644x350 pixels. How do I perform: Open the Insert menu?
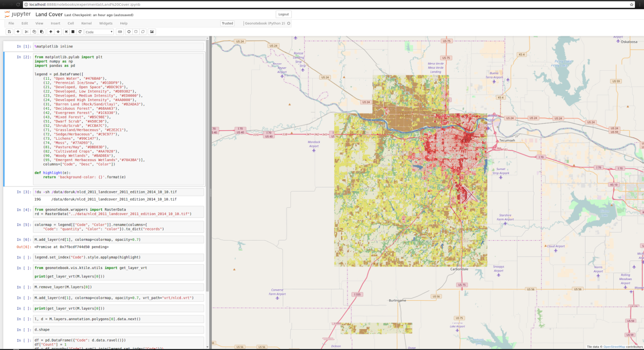(x=55, y=24)
